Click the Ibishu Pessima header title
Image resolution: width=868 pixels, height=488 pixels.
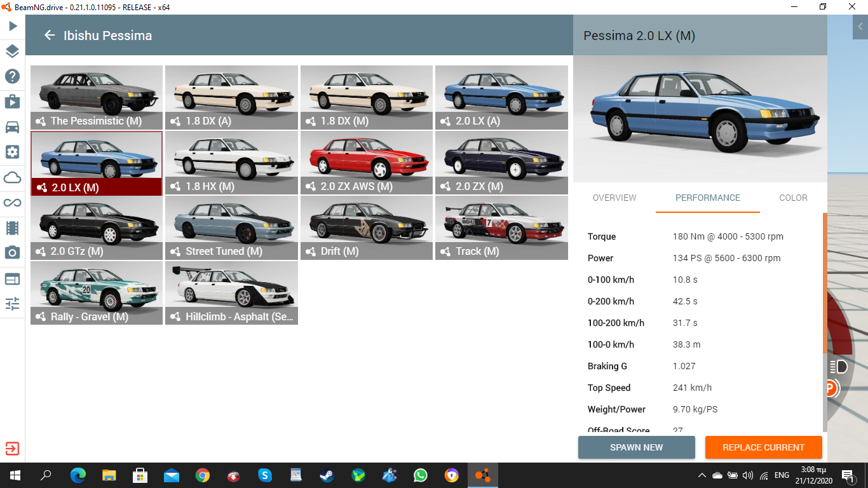pyautogui.click(x=107, y=36)
